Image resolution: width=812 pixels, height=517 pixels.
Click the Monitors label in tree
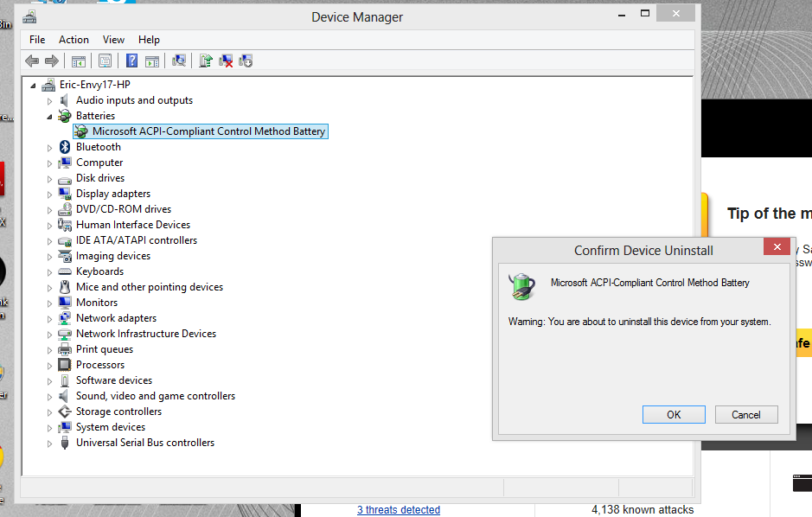click(x=97, y=303)
